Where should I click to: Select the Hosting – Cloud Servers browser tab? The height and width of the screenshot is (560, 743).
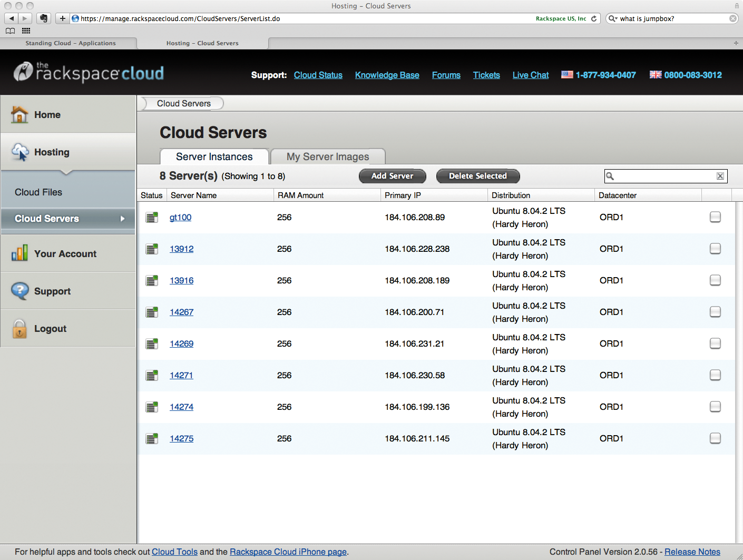tap(203, 43)
